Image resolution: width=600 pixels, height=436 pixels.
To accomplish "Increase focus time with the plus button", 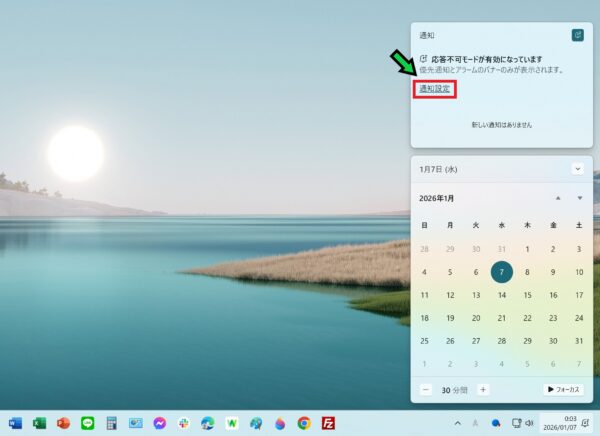I will coord(483,390).
